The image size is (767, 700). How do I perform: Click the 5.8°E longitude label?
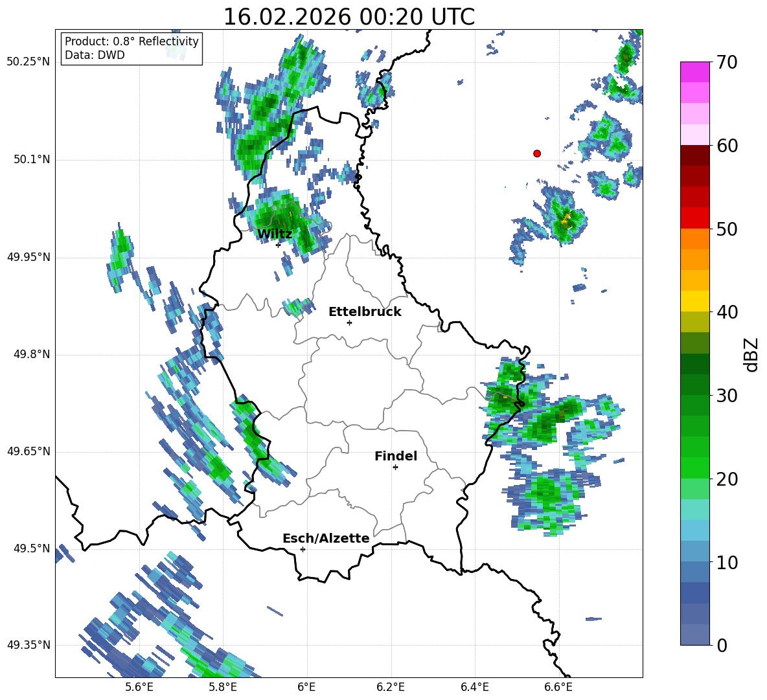[223, 687]
